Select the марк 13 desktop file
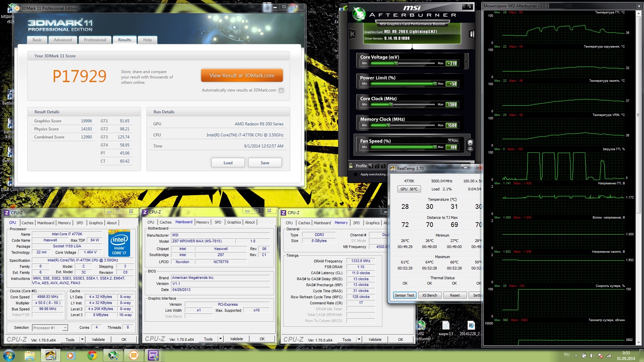The width and height of the screenshot is (644, 362). pyautogui.click(x=446, y=328)
